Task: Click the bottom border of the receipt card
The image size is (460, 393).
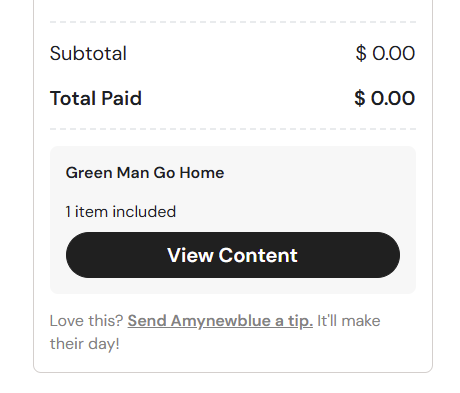Action: point(233,372)
